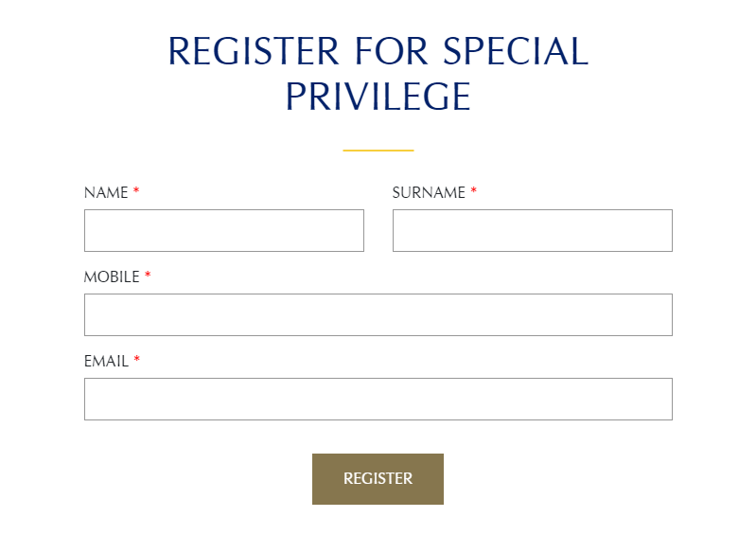The height and width of the screenshot is (535, 756).
Task: Click the yellow divider line under heading
Action: tap(378, 151)
